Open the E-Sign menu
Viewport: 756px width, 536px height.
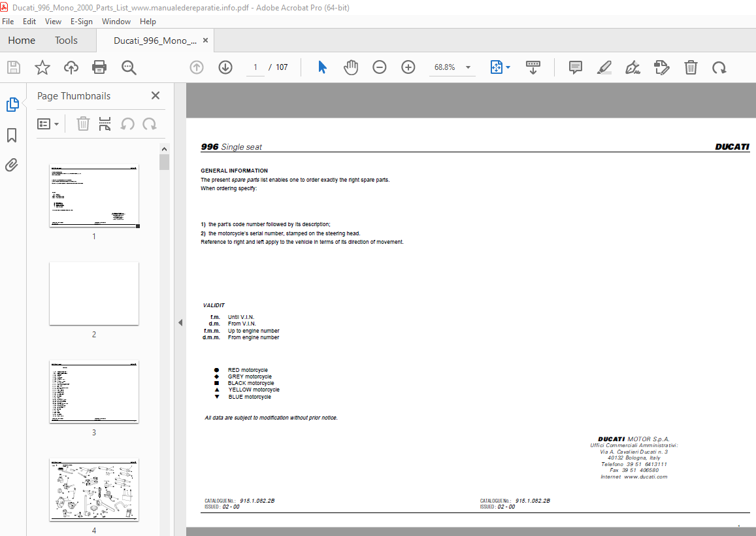pyautogui.click(x=82, y=21)
